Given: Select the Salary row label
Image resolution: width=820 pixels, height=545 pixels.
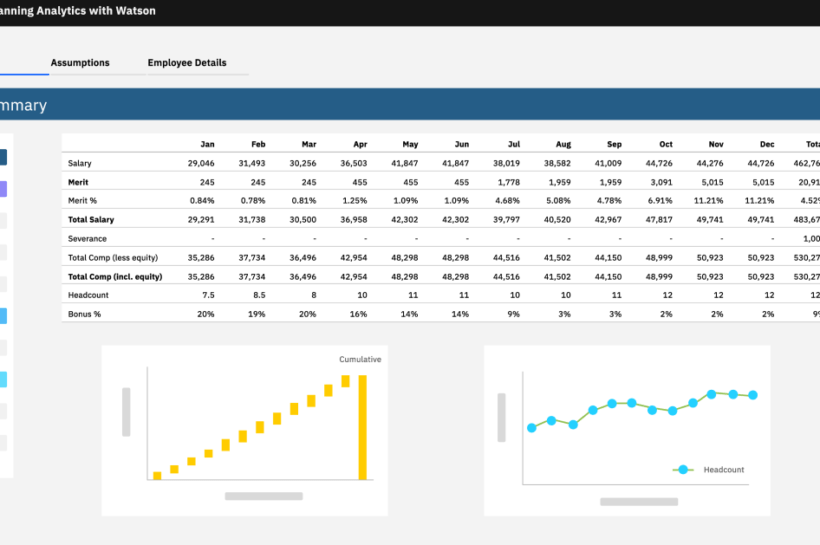Looking at the screenshot, I should [79, 163].
